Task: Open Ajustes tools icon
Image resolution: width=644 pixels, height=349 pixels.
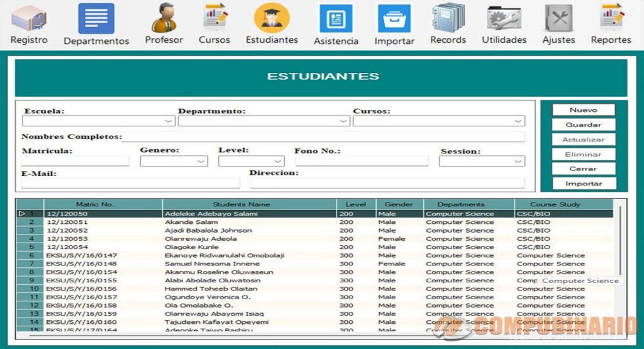Action: (558, 18)
